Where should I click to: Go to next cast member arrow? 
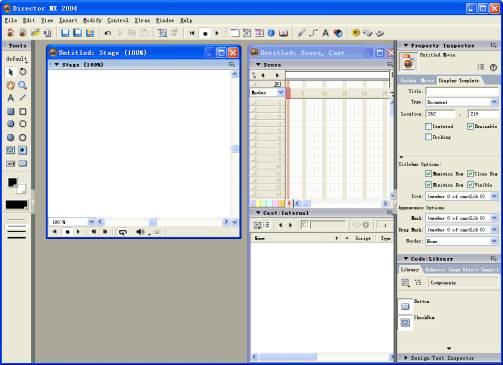pos(290,225)
